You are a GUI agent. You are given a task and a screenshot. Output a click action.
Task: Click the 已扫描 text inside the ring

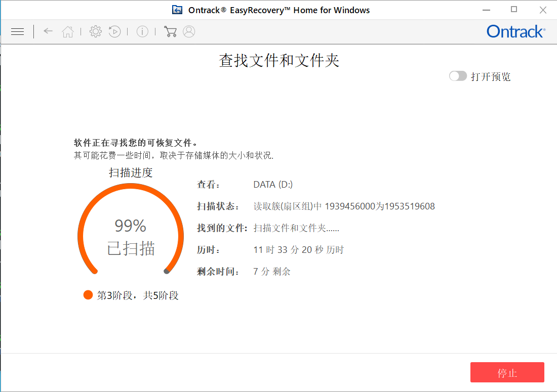point(131,248)
